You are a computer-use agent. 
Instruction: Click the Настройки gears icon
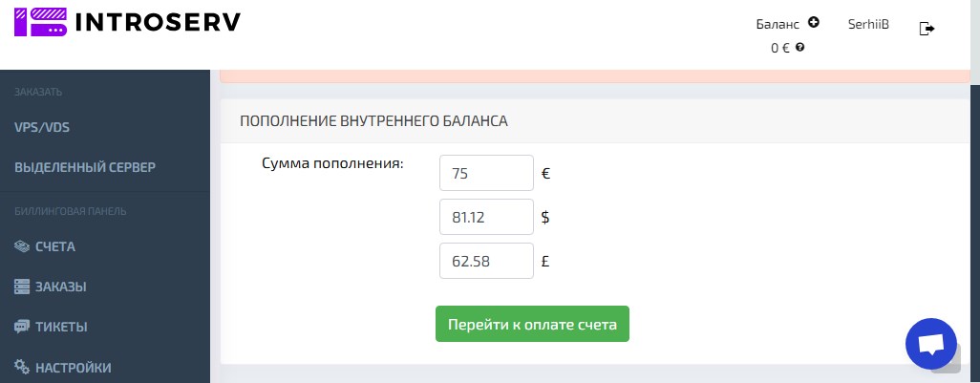[x=22, y=367]
